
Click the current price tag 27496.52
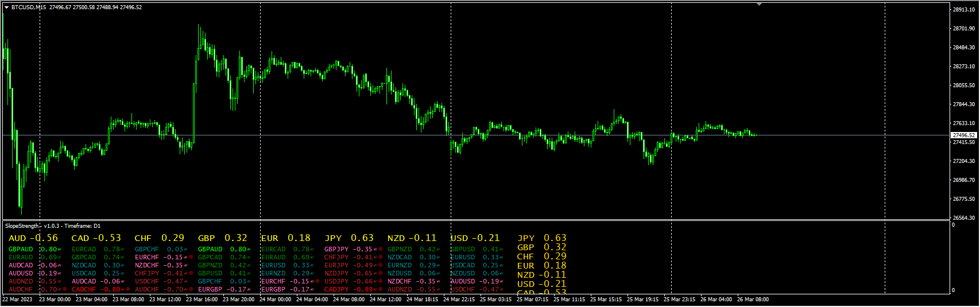(x=964, y=135)
